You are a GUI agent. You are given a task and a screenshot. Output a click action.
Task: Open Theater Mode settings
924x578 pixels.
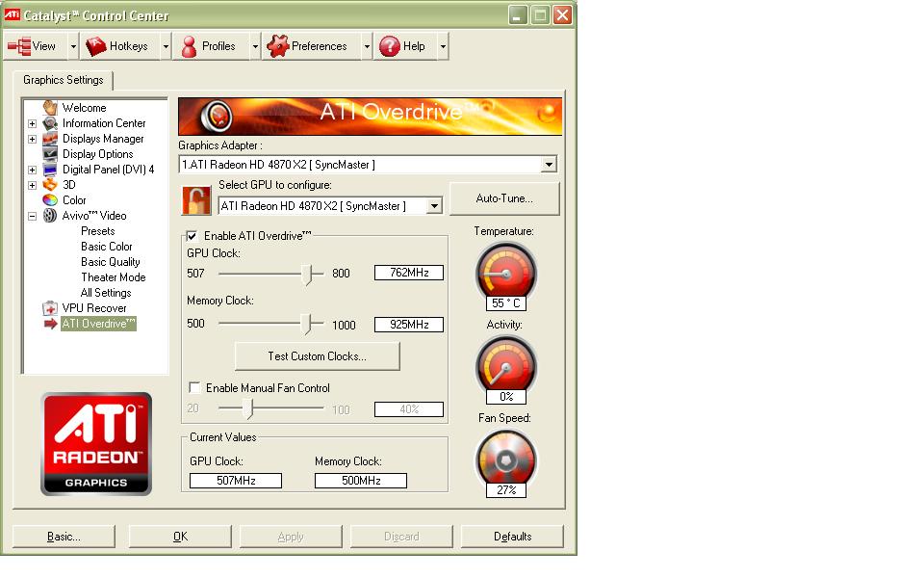point(114,277)
